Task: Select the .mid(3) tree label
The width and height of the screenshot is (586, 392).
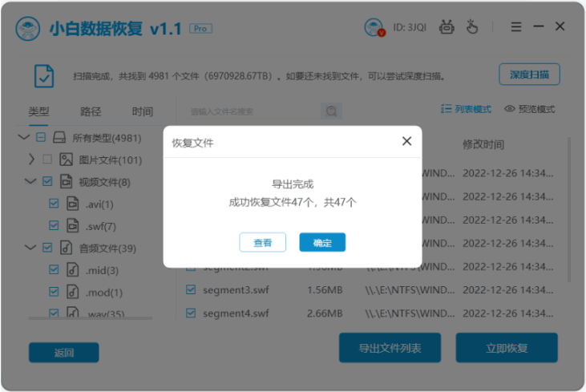Action: [102, 270]
